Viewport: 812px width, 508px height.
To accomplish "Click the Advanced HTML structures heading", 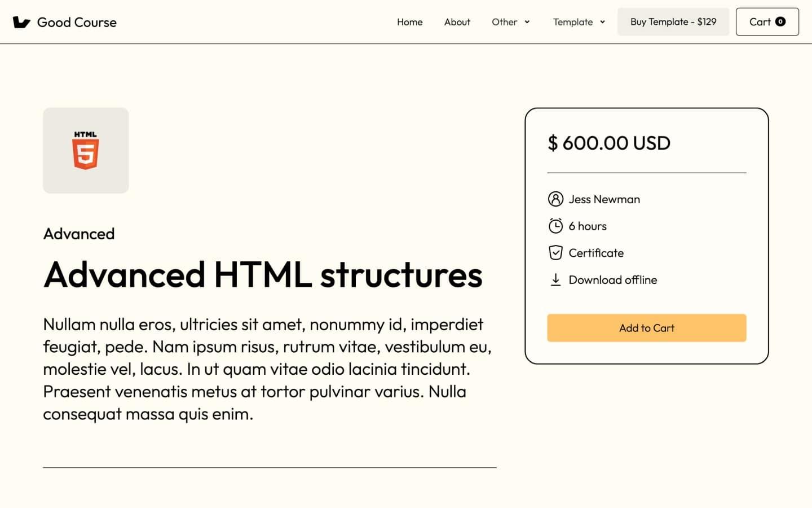I will [x=263, y=275].
